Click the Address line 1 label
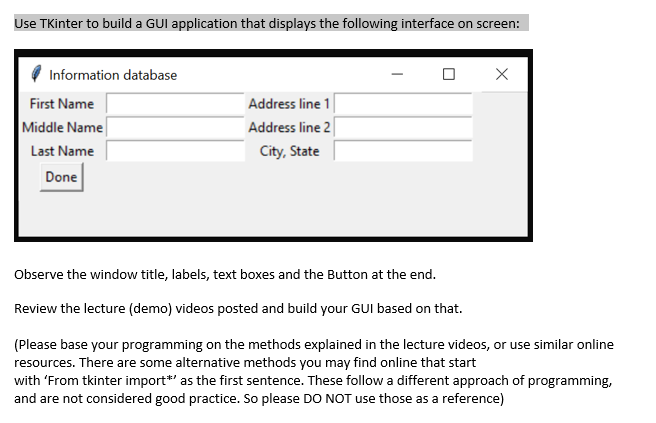Image resolution: width=656 pixels, height=423 pixels. click(x=289, y=104)
